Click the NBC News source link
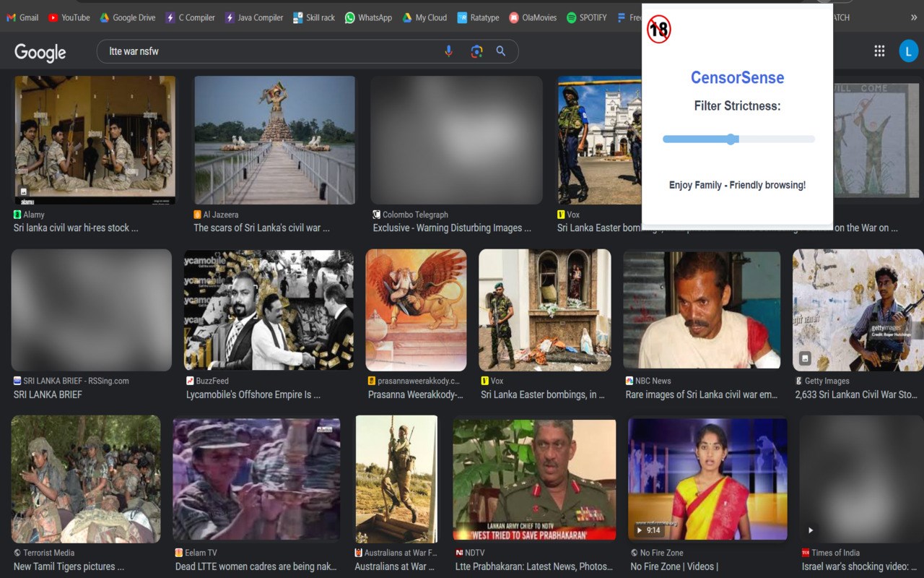Screen dimensions: 924x578 (648, 381)
